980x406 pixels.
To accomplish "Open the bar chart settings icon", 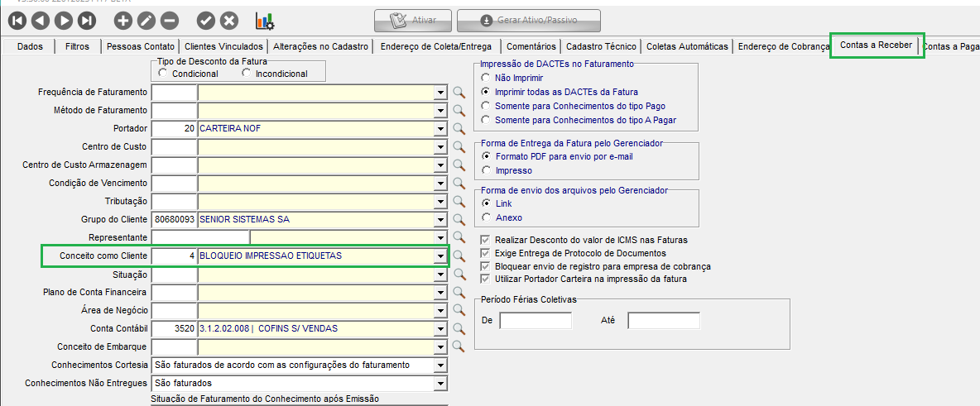I will [x=265, y=20].
